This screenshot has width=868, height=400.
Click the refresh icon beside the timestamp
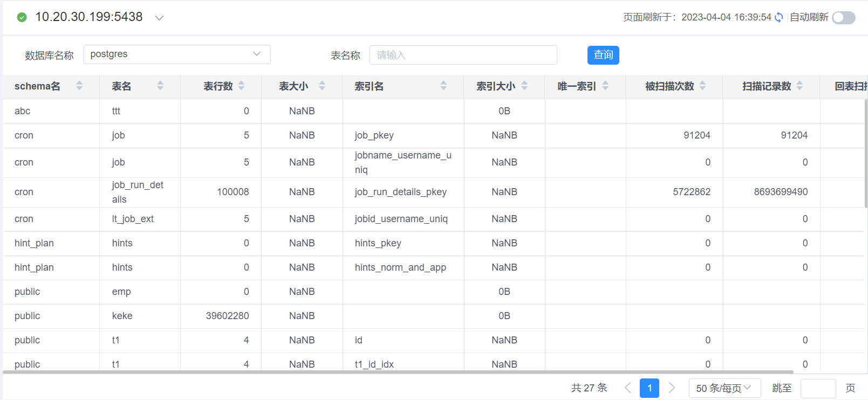[778, 17]
